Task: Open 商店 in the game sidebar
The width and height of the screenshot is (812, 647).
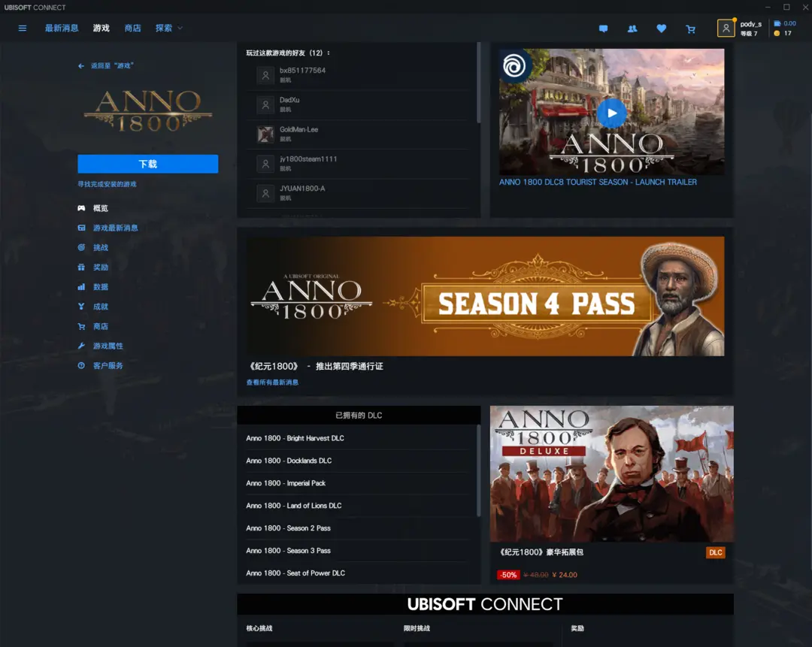Action: (x=101, y=326)
